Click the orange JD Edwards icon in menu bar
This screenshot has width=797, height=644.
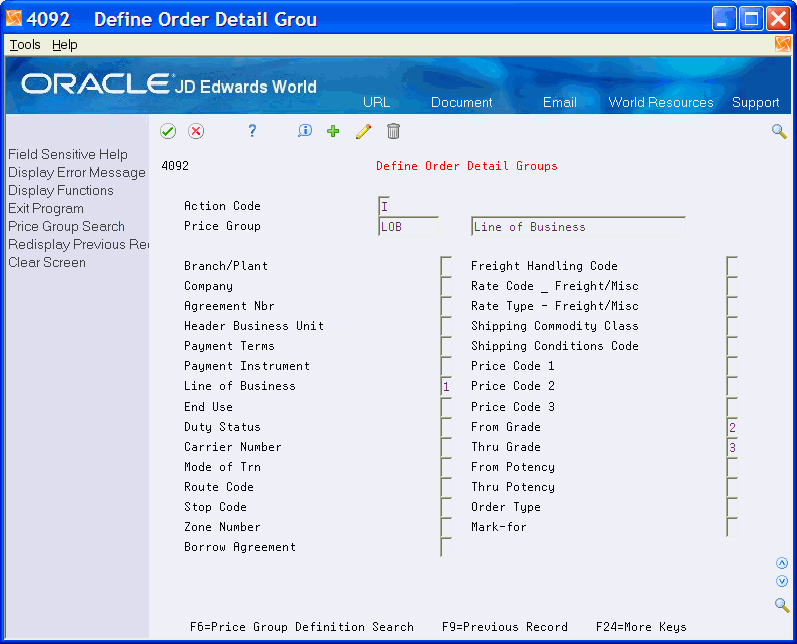[x=783, y=44]
